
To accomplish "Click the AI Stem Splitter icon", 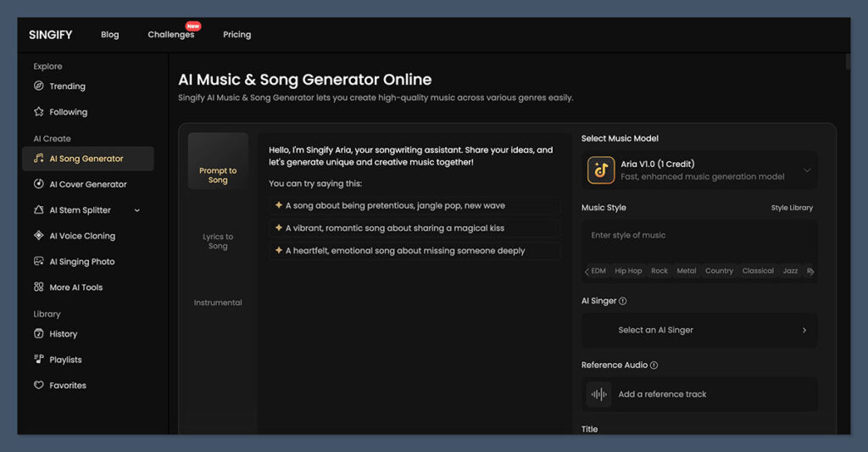I will pyautogui.click(x=39, y=210).
